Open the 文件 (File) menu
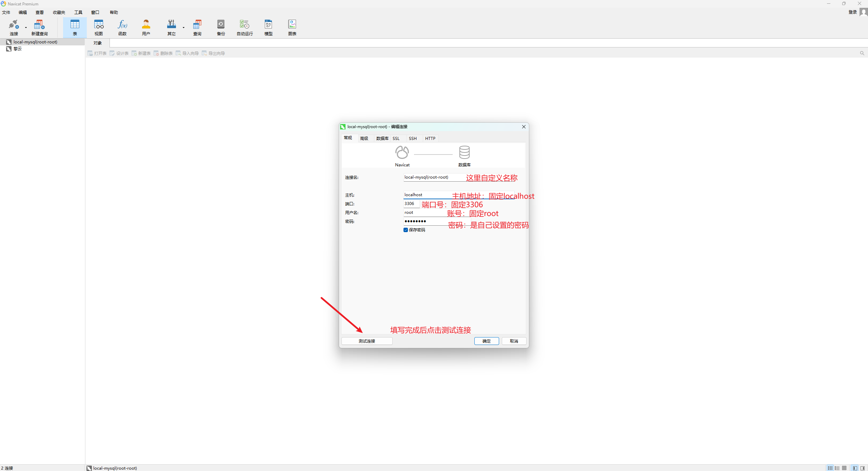The height and width of the screenshot is (471, 868). pyautogui.click(x=6, y=12)
